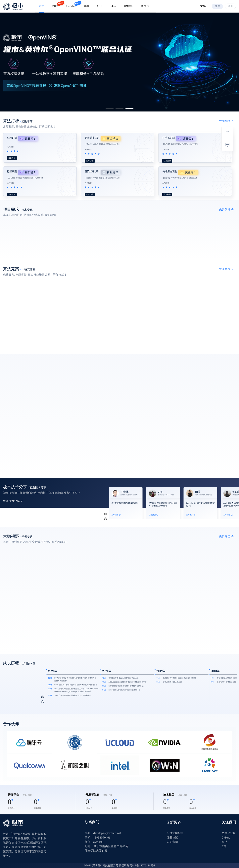This screenshot has width=239, height=868.
Task: Click 田值 speaker avatar
Action: pos(190,493)
